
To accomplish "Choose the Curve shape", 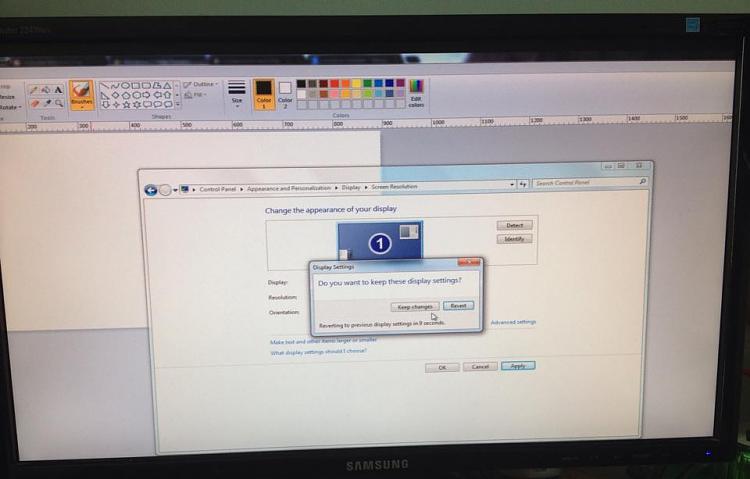I will (115, 86).
